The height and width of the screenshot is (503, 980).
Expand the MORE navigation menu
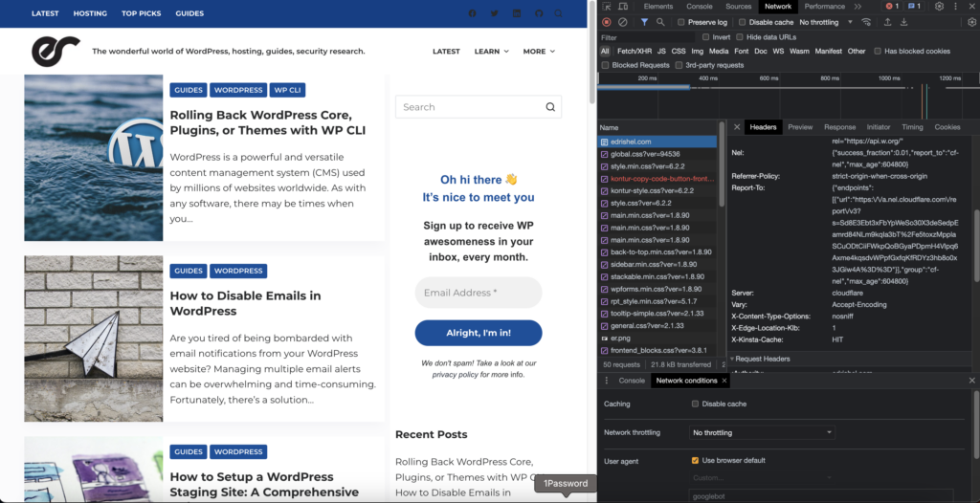coord(539,52)
